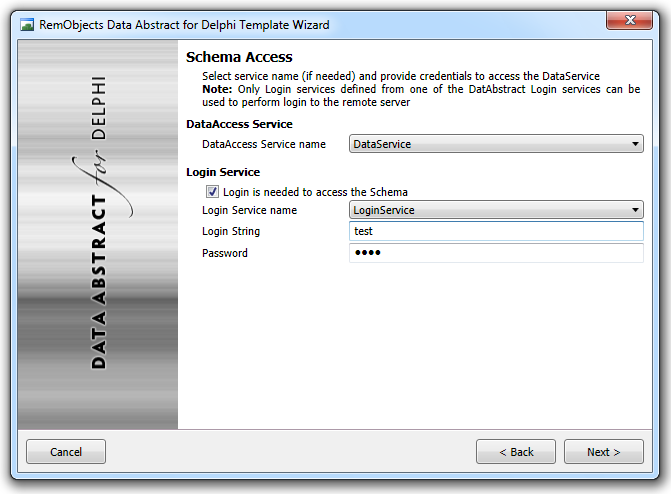Proceed with the 'Next >' button
The image size is (671, 494).
[603, 452]
